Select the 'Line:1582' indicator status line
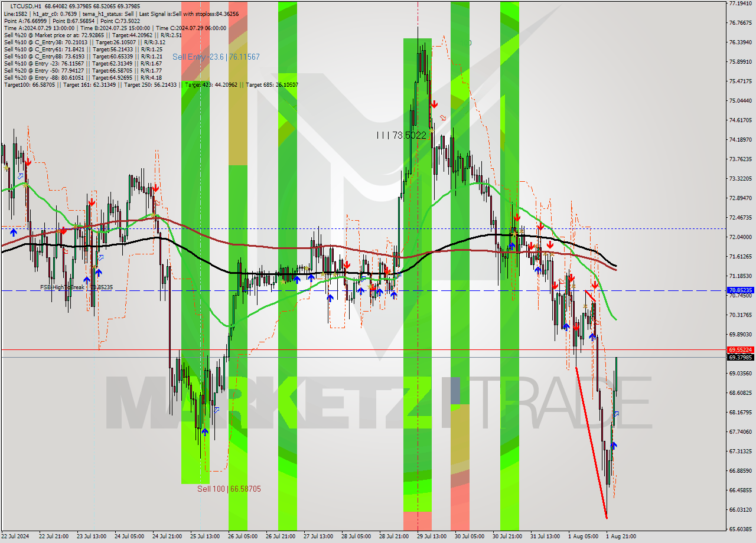Image resolution: width=756 pixels, height=543 pixels. point(121,14)
